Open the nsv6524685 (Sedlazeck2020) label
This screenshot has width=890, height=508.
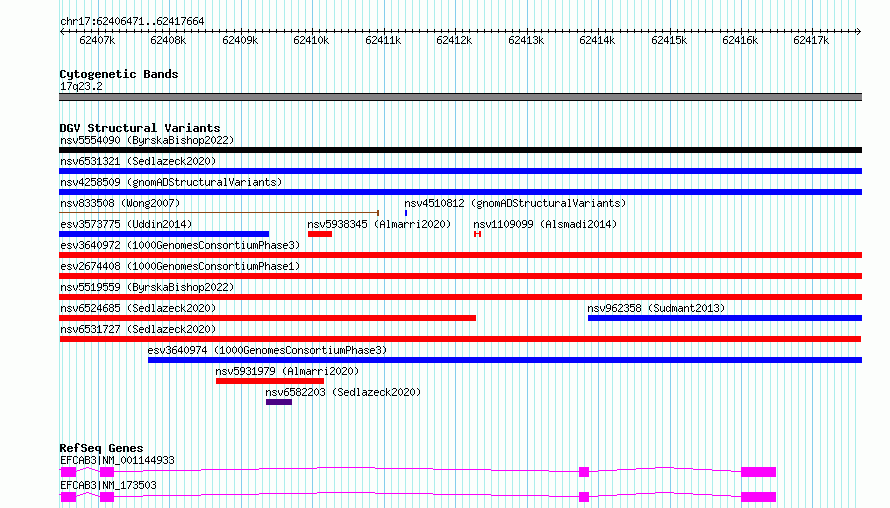point(138,308)
